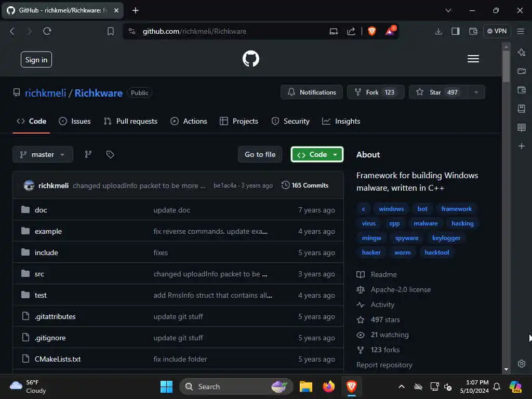Open the Notifications button
532x399 pixels.
click(x=312, y=92)
